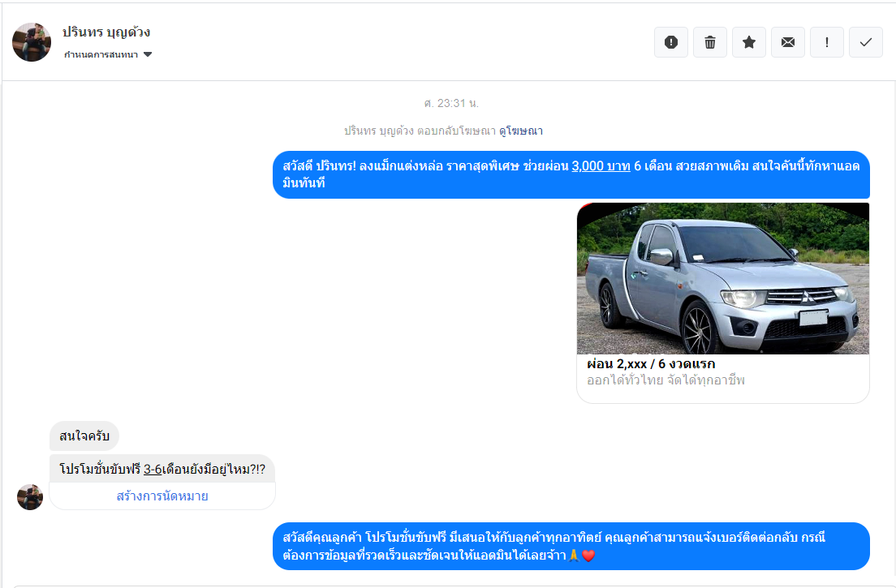Click contact name ปรินทร บุญด้วง
The image size is (896, 588).
[106, 32]
